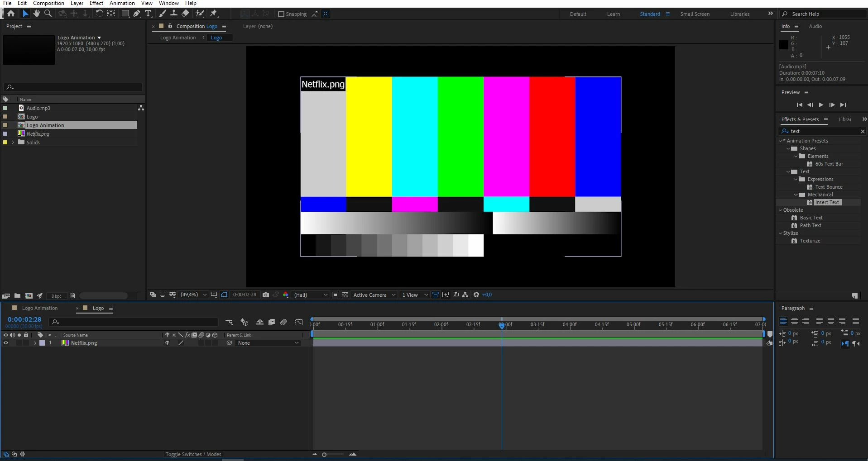Select the Roto Brush tool
The height and width of the screenshot is (461, 868).
tap(200, 14)
